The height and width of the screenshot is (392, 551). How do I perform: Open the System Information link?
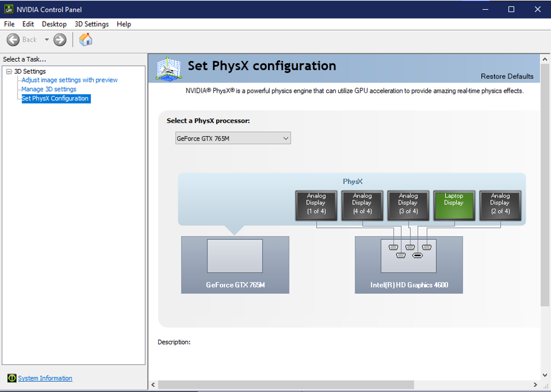pos(45,378)
